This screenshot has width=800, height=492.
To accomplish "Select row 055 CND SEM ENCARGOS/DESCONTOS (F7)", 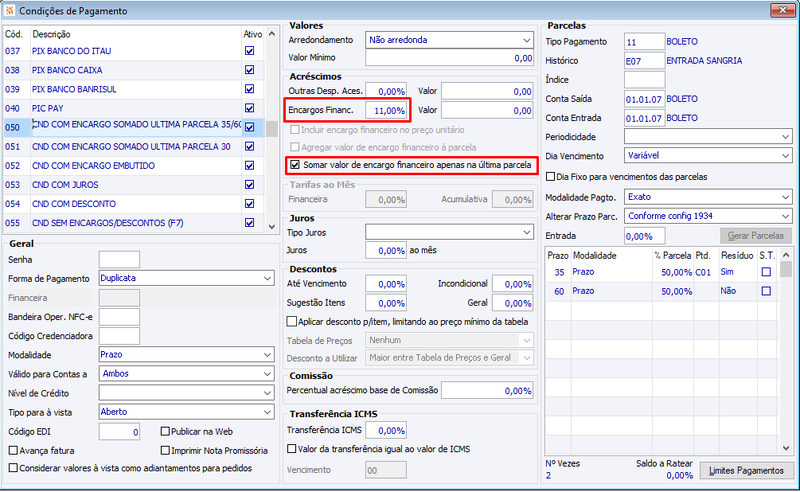I will click(133, 223).
